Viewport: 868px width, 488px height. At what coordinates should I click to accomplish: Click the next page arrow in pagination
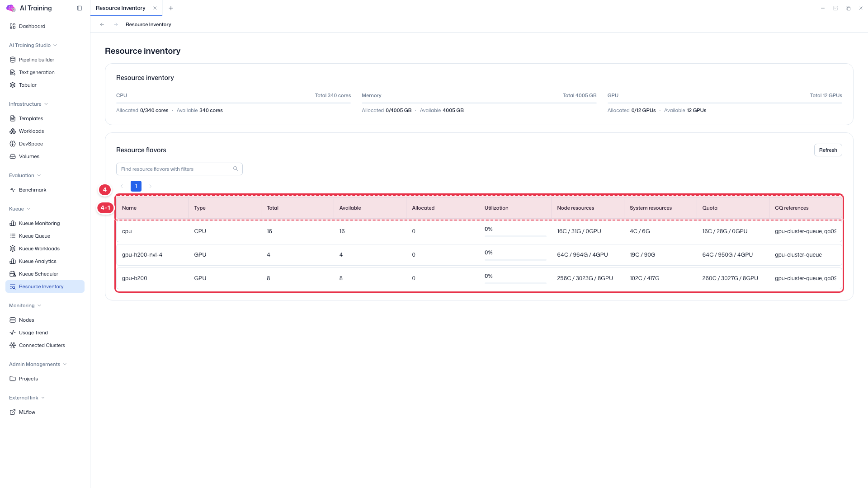pyautogui.click(x=151, y=186)
